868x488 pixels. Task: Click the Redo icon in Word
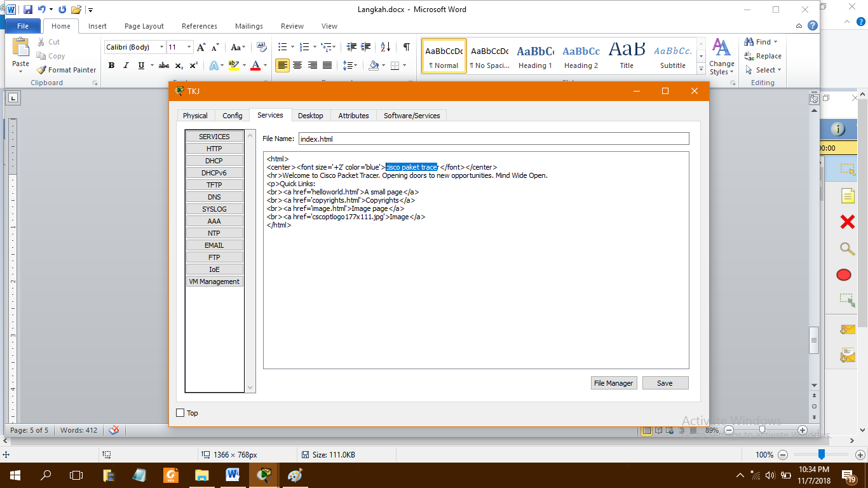pos(62,10)
